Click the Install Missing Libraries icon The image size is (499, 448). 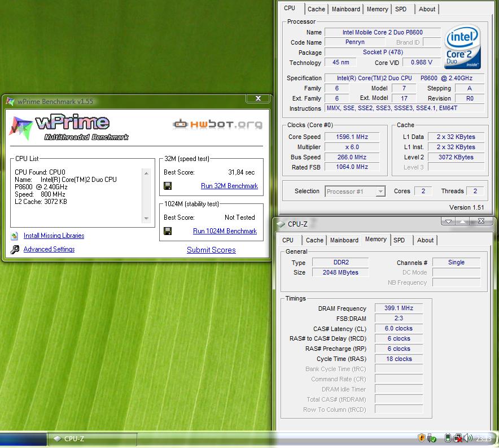14,236
